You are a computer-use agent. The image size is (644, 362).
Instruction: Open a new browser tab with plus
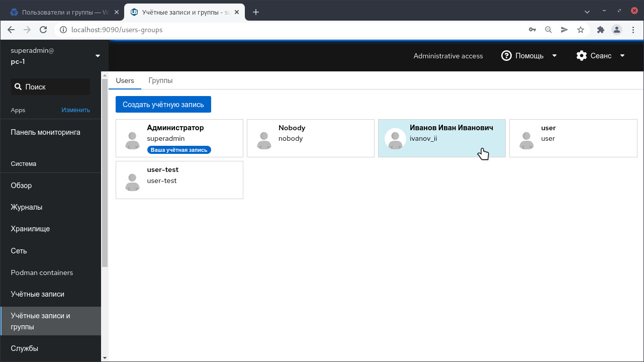coord(256,12)
